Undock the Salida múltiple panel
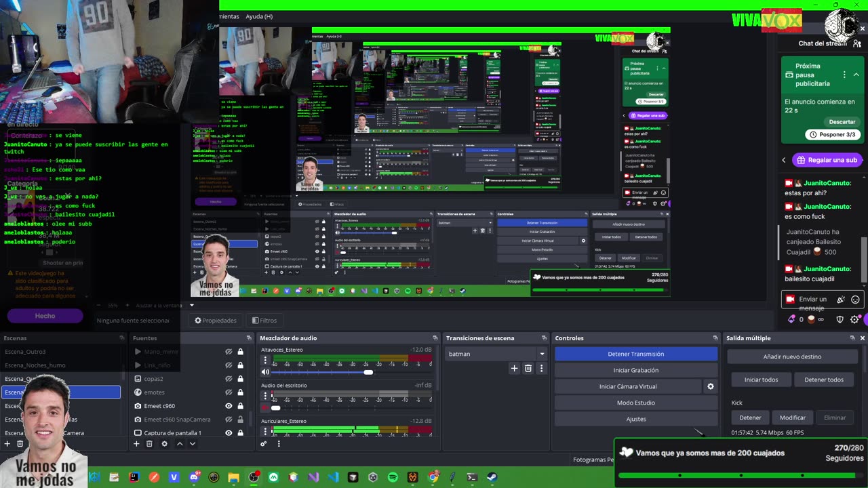The width and height of the screenshot is (868, 488). pyautogui.click(x=852, y=338)
